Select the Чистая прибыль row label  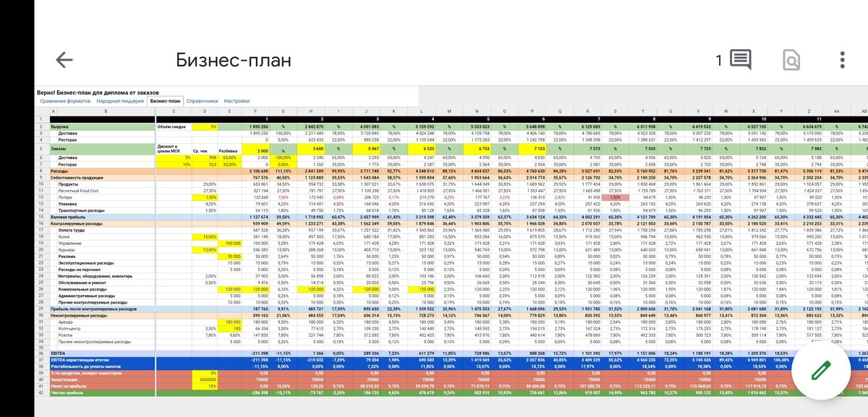coord(67,391)
